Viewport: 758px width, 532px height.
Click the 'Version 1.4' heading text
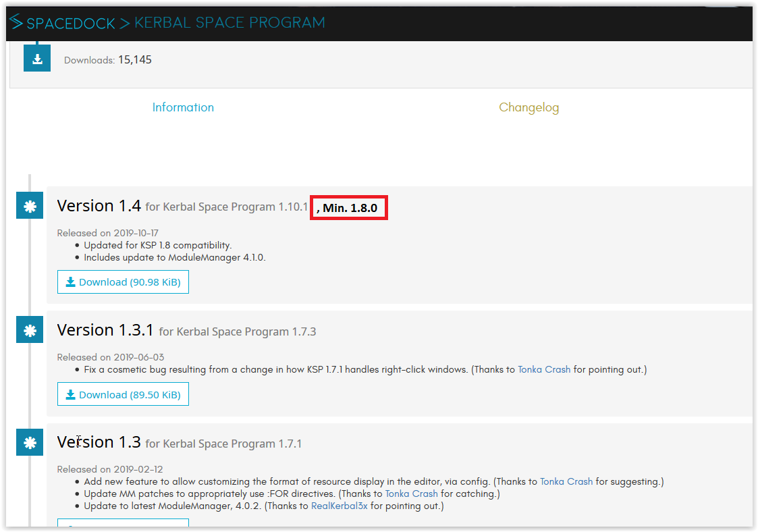99,205
